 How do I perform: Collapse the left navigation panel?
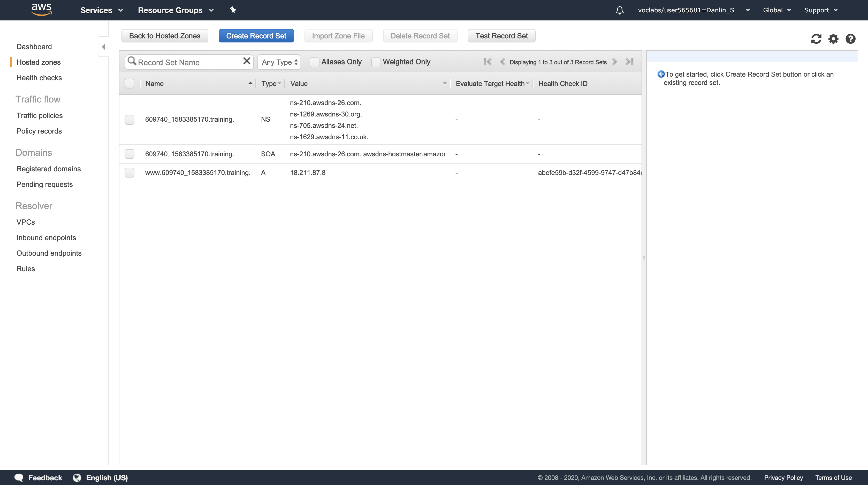pyautogui.click(x=103, y=47)
